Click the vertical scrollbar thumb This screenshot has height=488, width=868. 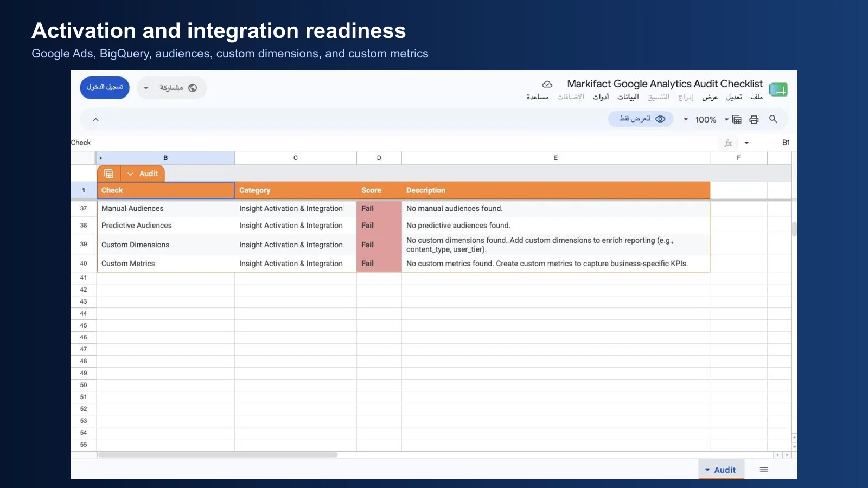794,229
